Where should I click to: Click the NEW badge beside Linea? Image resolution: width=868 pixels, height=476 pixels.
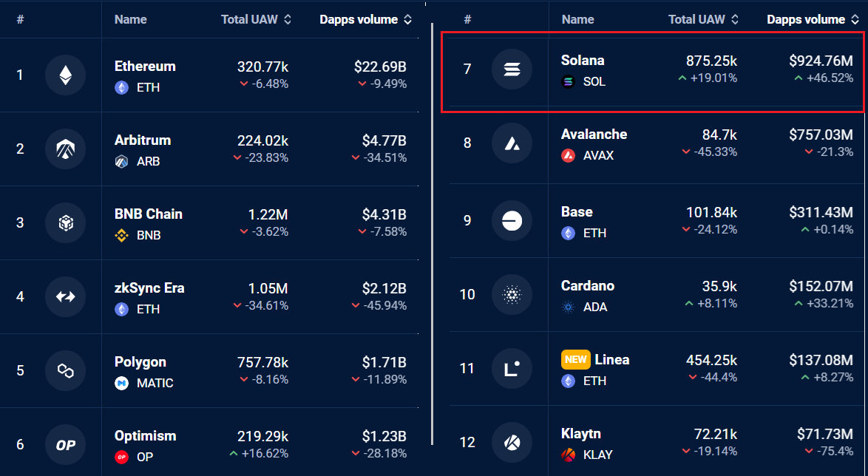click(x=575, y=360)
